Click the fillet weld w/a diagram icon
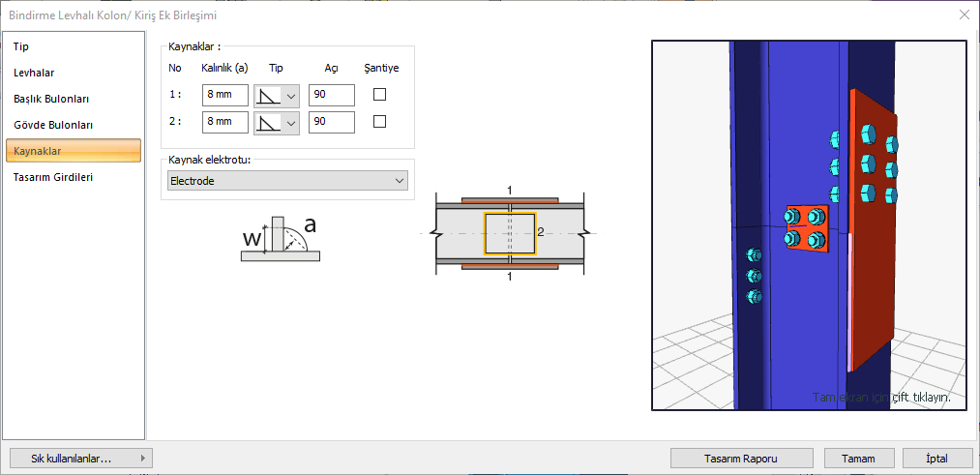 (279, 239)
